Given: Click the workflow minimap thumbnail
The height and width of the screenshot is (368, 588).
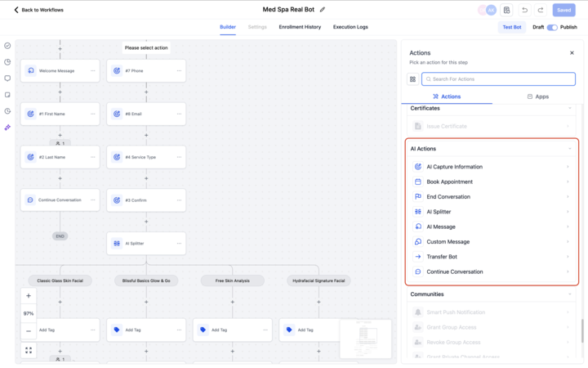Looking at the screenshot, I should click(365, 338).
